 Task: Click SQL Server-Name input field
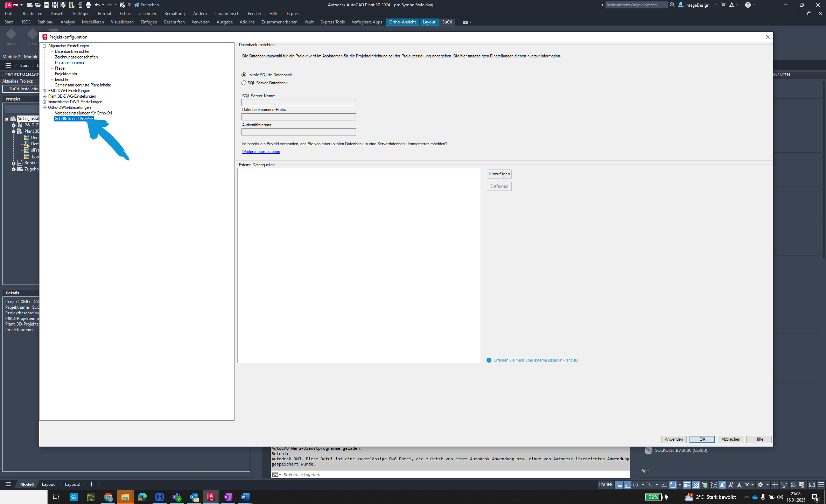pyautogui.click(x=299, y=103)
